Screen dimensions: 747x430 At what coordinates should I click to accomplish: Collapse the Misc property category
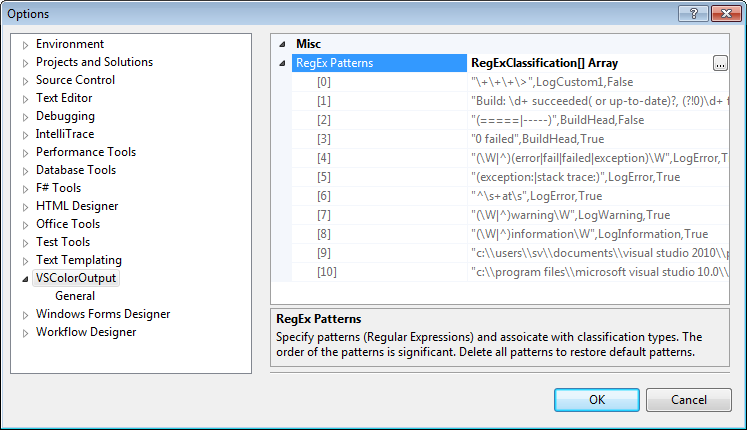282,45
